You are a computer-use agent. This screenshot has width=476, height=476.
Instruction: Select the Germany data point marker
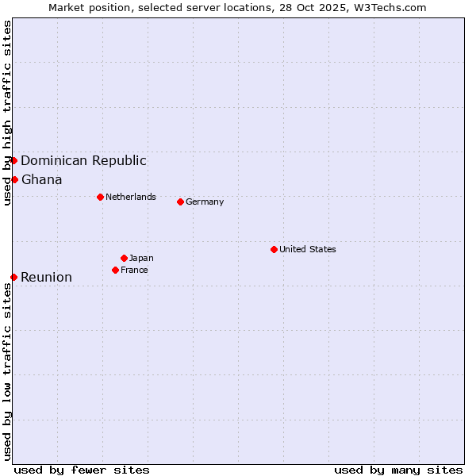(180, 202)
